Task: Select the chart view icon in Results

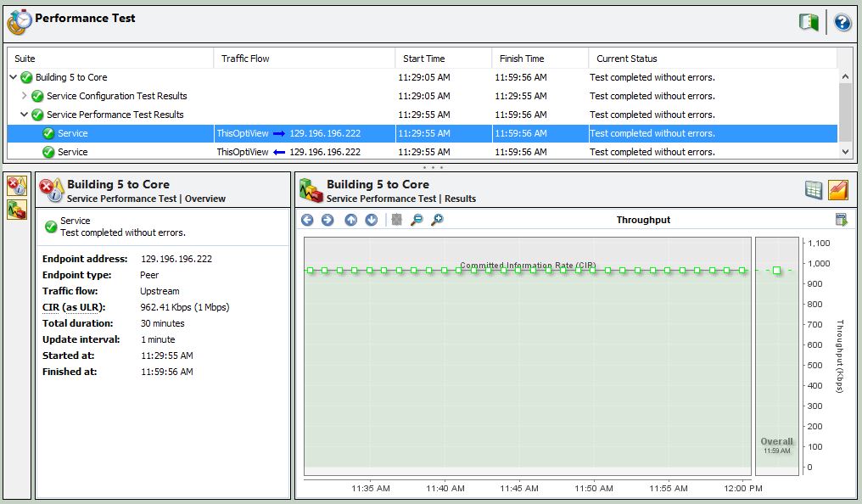Action: pyautogui.click(x=838, y=190)
